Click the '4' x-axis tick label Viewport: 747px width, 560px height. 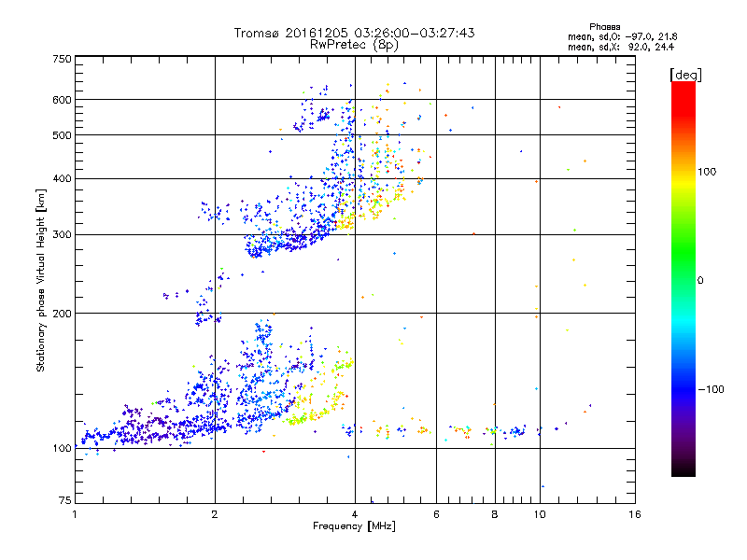355,514
